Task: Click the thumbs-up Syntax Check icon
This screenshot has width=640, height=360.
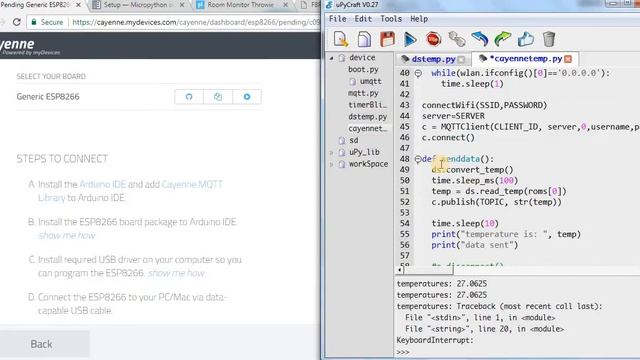Action: tap(526, 39)
